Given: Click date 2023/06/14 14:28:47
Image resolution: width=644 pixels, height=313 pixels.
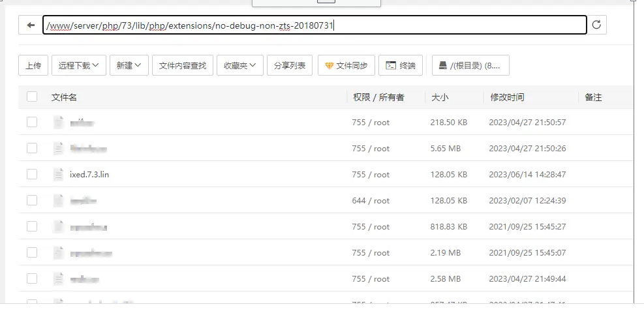Looking at the screenshot, I should [527, 174].
